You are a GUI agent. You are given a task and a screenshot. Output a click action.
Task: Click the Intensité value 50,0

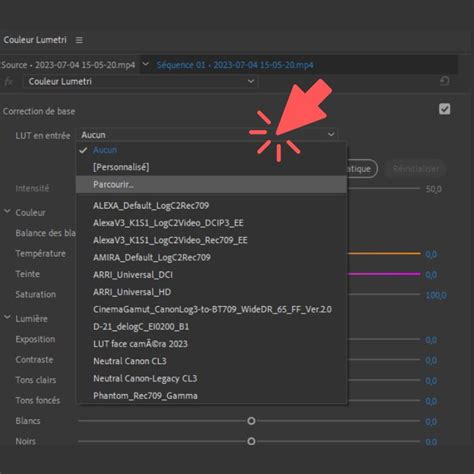point(433,189)
